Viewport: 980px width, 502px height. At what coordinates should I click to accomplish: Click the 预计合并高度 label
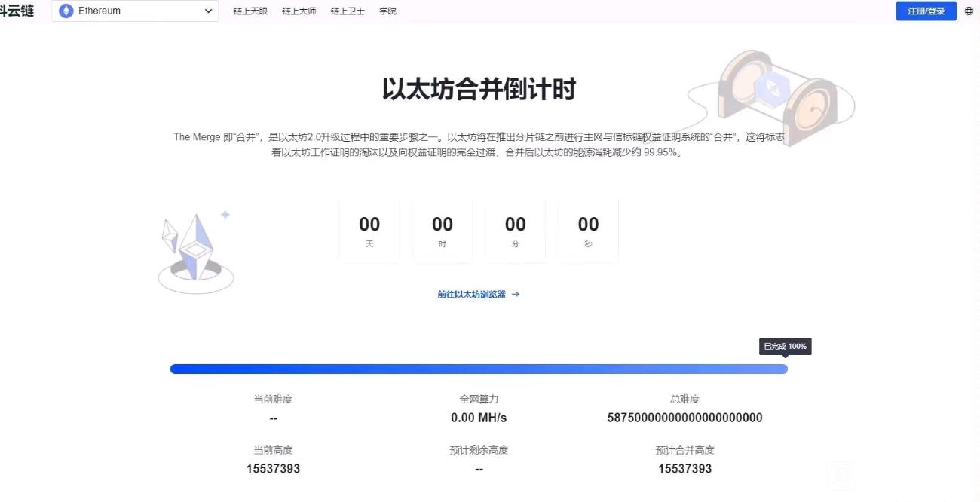coord(684,450)
